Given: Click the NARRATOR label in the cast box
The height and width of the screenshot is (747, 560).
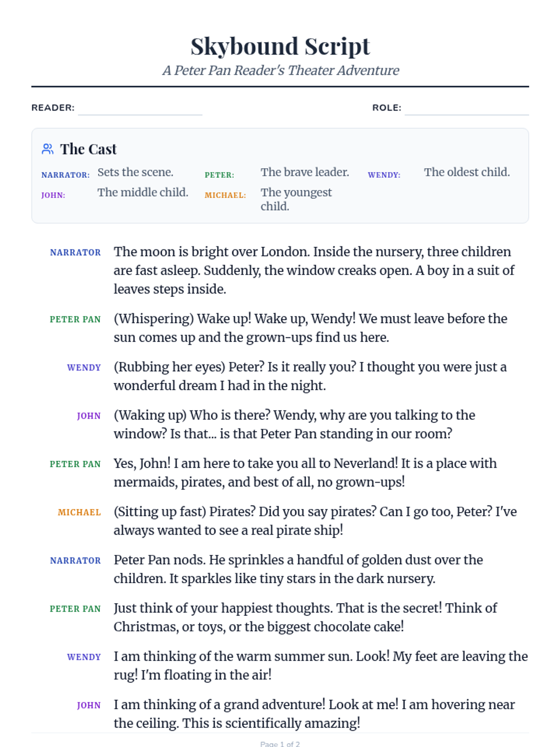Looking at the screenshot, I should coord(65,175).
